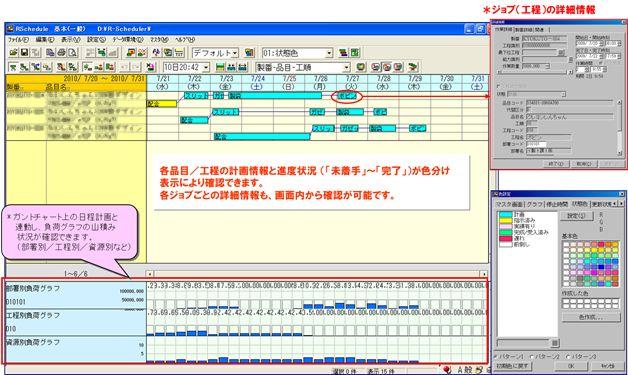Select the green 完成/受入済み color entry
Image resolution: width=628 pixels, height=375 pixels.
[524, 232]
